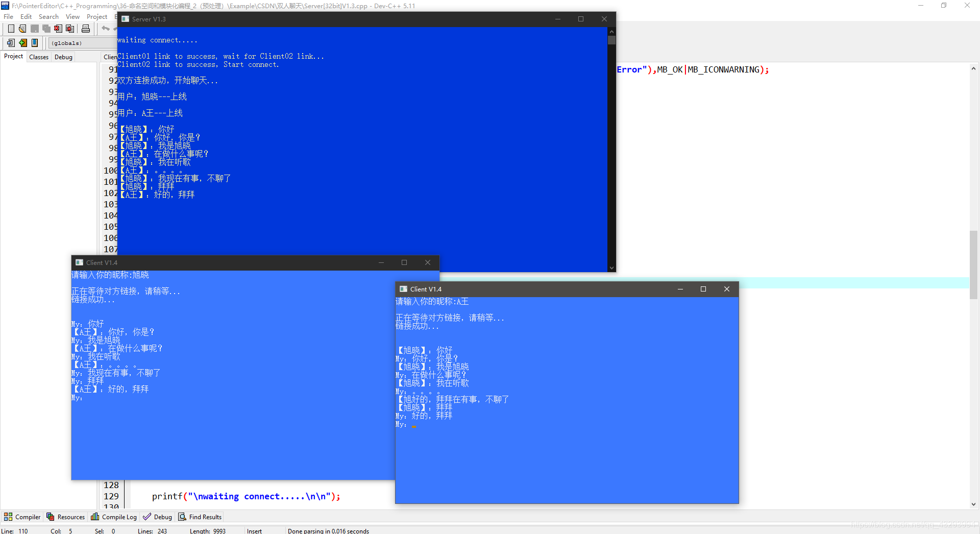Close the left Client V1.4 window

point(428,262)
